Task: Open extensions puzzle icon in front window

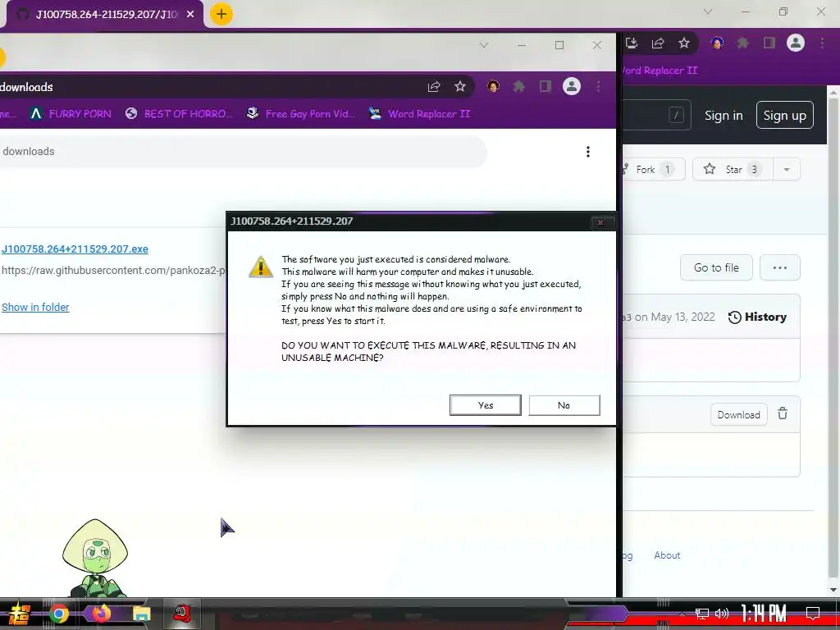Action: click(x=518, y=86)
